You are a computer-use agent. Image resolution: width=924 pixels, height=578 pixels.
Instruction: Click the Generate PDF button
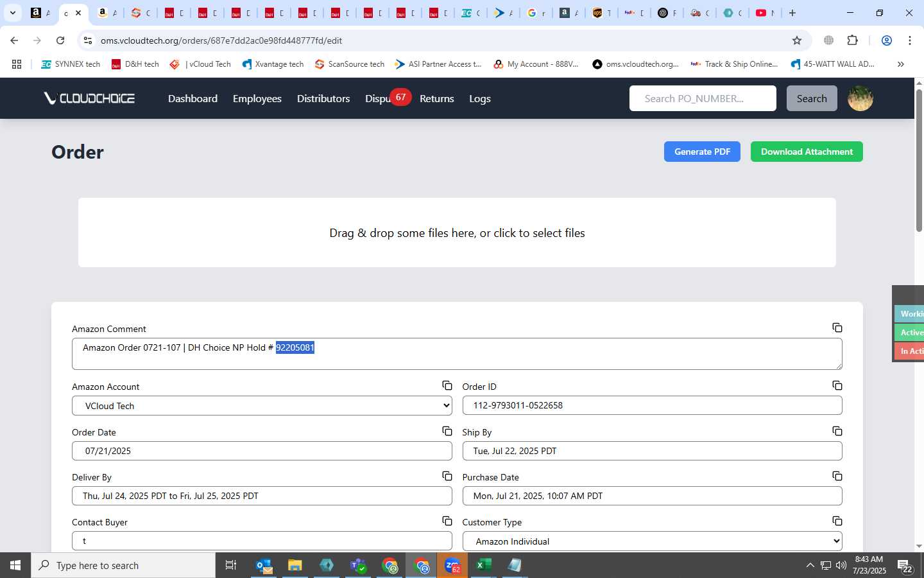pyautogui.click(x=702, y=152)
